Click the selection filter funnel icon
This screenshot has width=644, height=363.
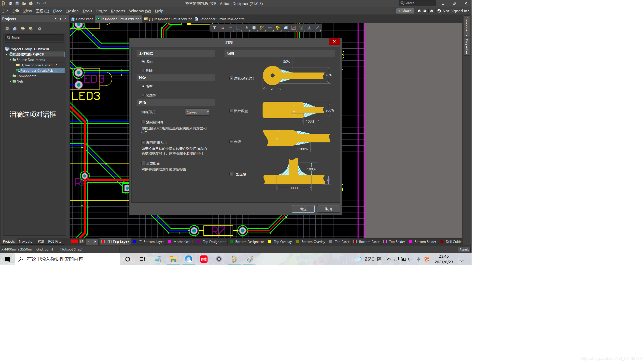click(x=214, y=28)
